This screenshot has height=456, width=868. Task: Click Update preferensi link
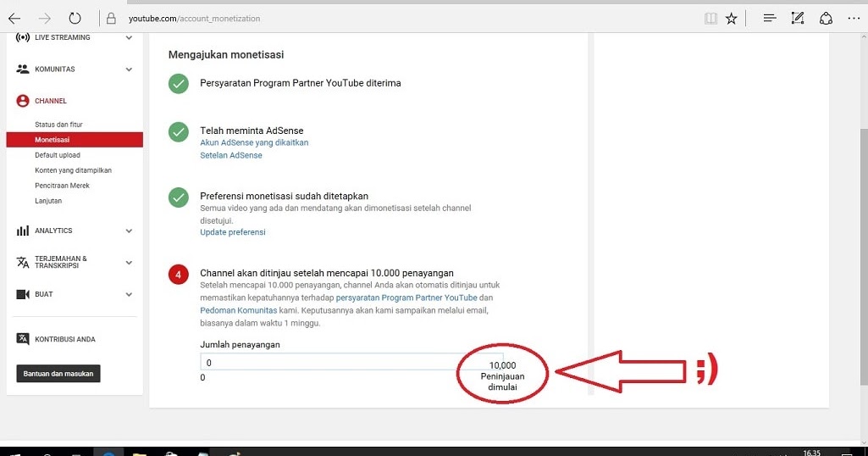tap(233, 232)
